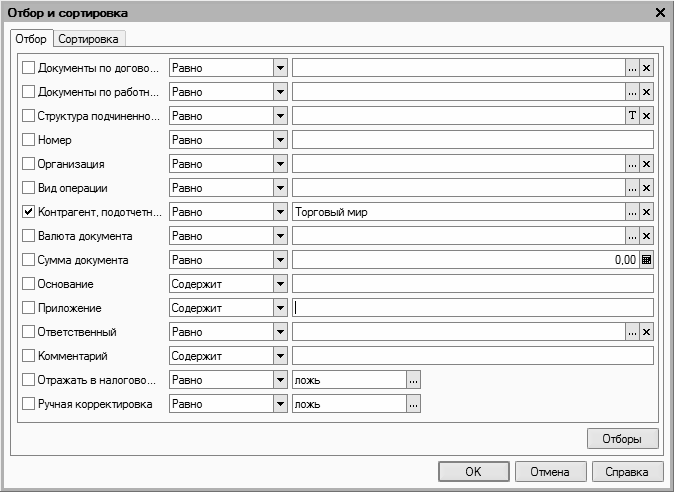
Task: Clear the Валюта документа field value
Action: click(646, 236)
